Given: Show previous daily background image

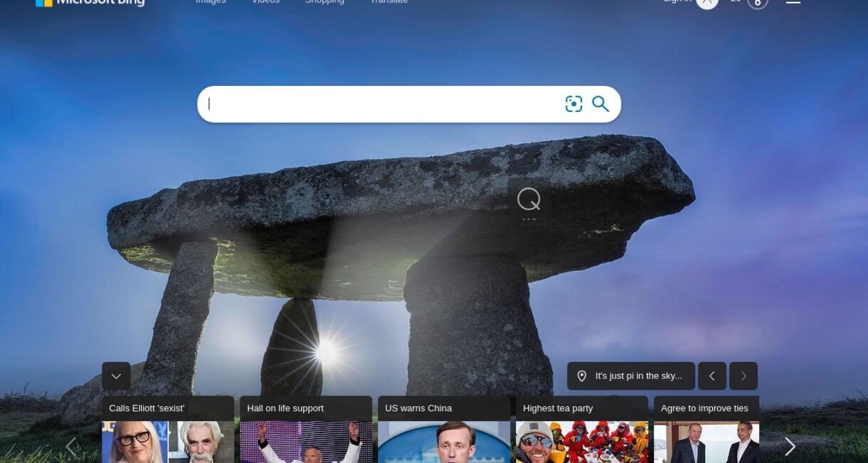Looking at the screenshot, I should point(712,376).
